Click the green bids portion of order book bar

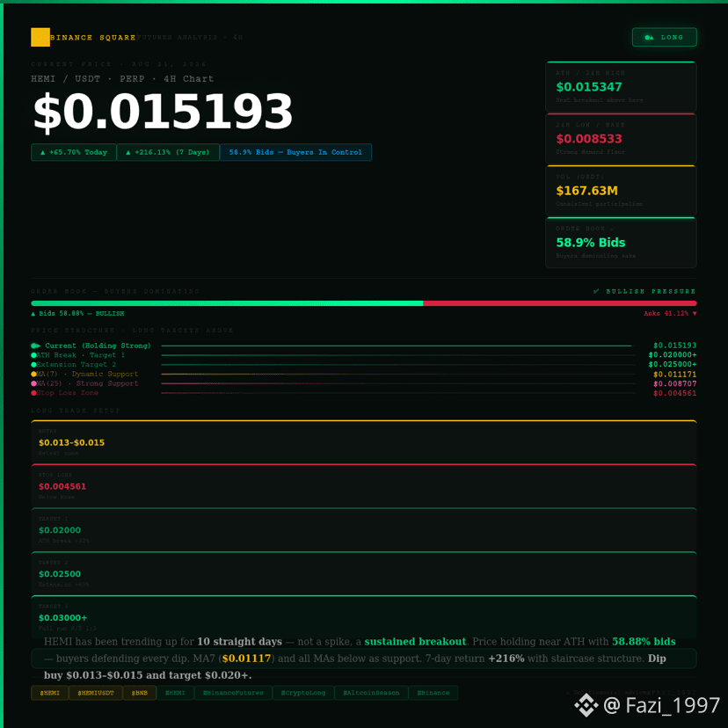click(x=227, y=303)
